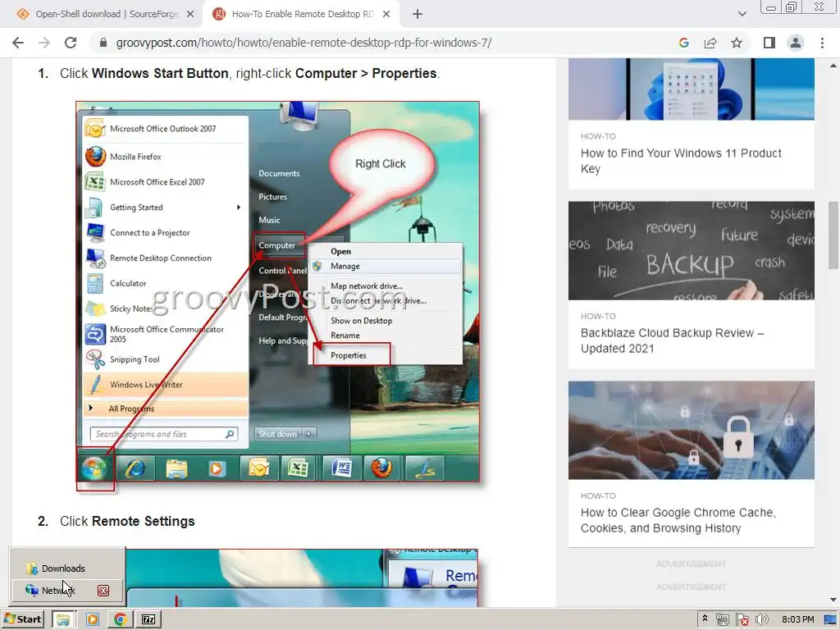Open the browser side panel
Viewport: 840px width, 630px height.
click(x=769, y=43)
